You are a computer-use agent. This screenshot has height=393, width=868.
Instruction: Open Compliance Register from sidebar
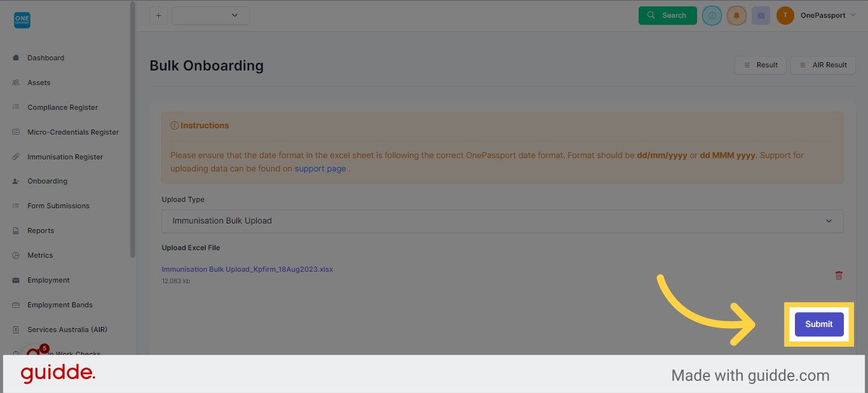[x=62, y=107]
